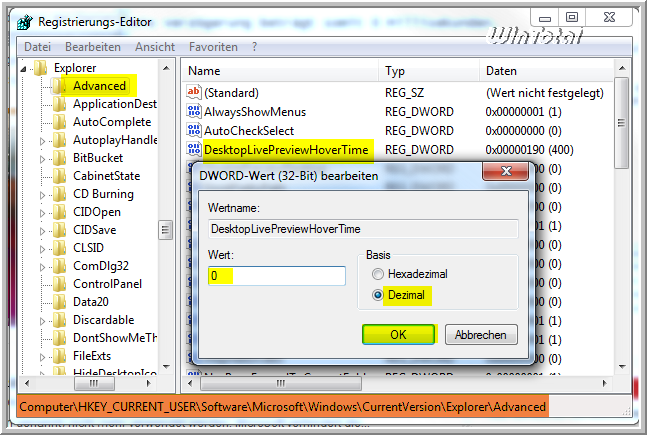Viewport: 647px width, 435px height.
Task: Click the Wert input field
Action: pyautogui.click(x=277, y=276)
